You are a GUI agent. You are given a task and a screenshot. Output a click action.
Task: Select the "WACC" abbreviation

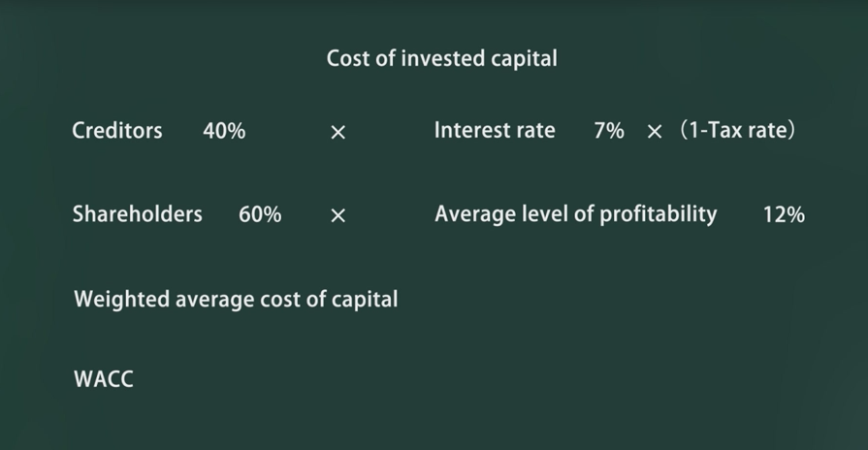tap(104, 379)
